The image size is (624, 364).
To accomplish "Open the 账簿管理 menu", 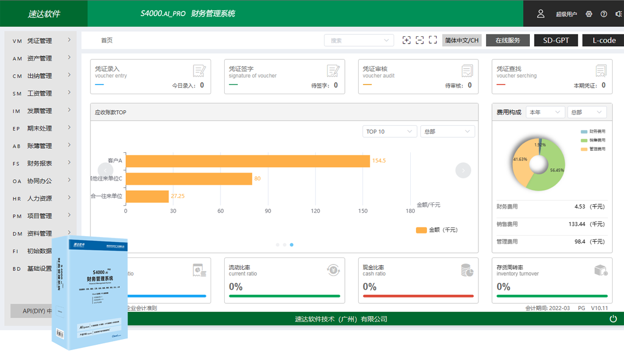I will tap(41, 146).
